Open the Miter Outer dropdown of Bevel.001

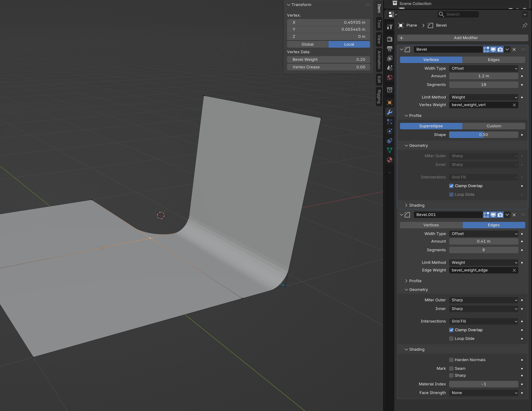pyautogui.click(x=483, y=300)
